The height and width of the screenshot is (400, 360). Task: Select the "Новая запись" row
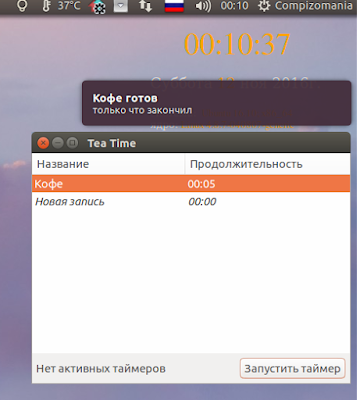(191, 202)
